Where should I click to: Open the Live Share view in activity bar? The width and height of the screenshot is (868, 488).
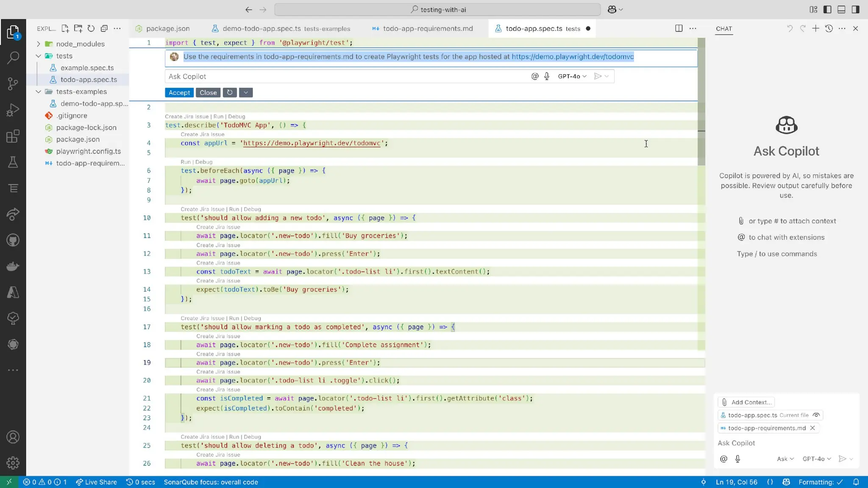tap(13, 214)
